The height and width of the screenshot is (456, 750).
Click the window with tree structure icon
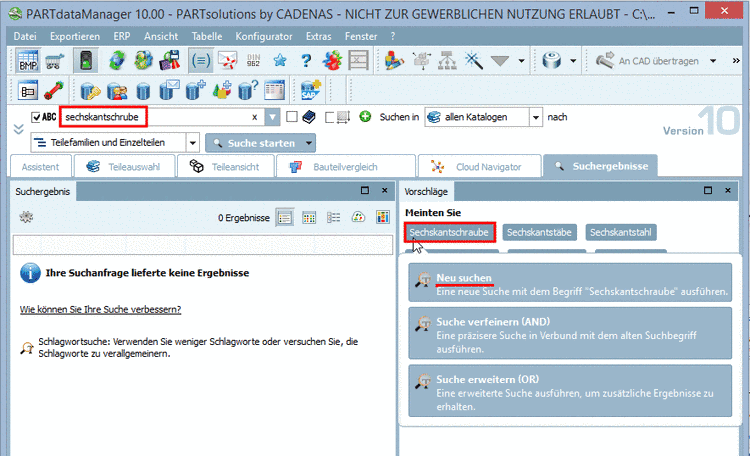pos(28,90)
